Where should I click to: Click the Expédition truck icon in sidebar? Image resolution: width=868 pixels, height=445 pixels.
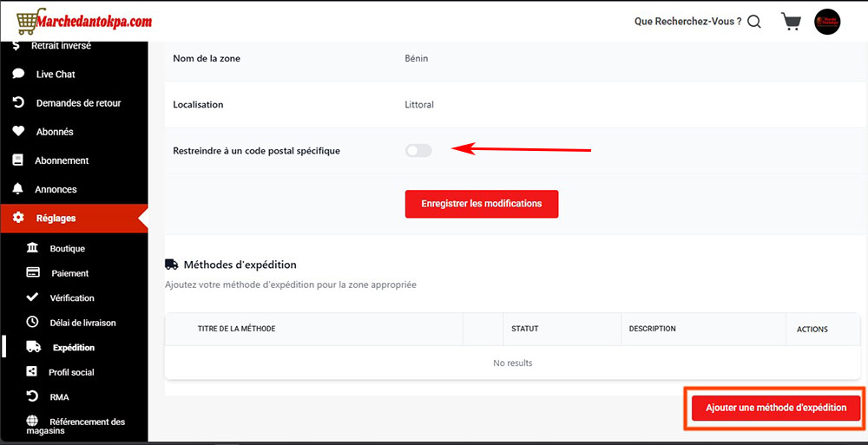[33, 347]
